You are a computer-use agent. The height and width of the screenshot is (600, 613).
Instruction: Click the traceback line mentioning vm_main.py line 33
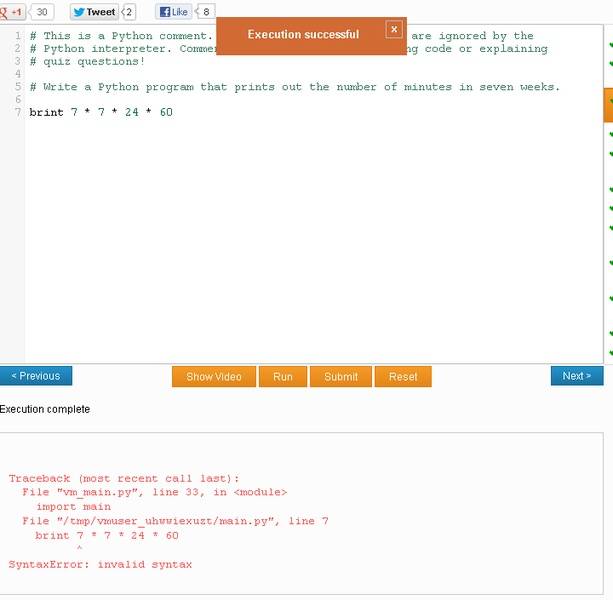point(154,492)
